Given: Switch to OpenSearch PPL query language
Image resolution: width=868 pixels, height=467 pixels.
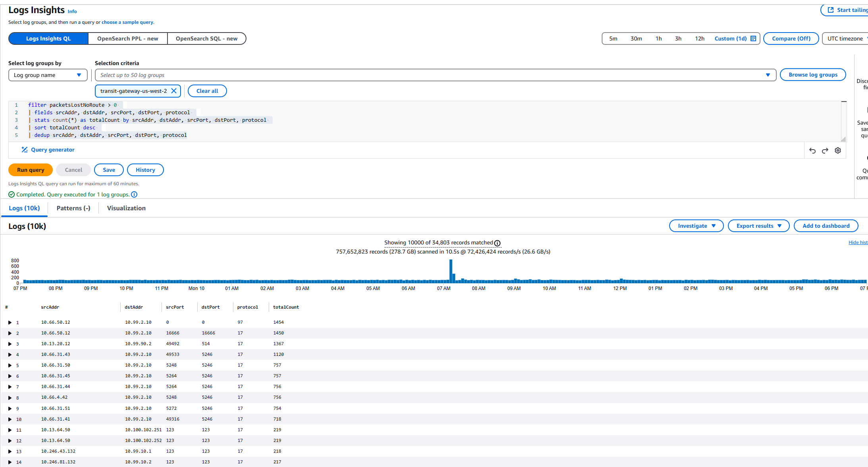Looking at the screenshot, I should tap(127, 38).
